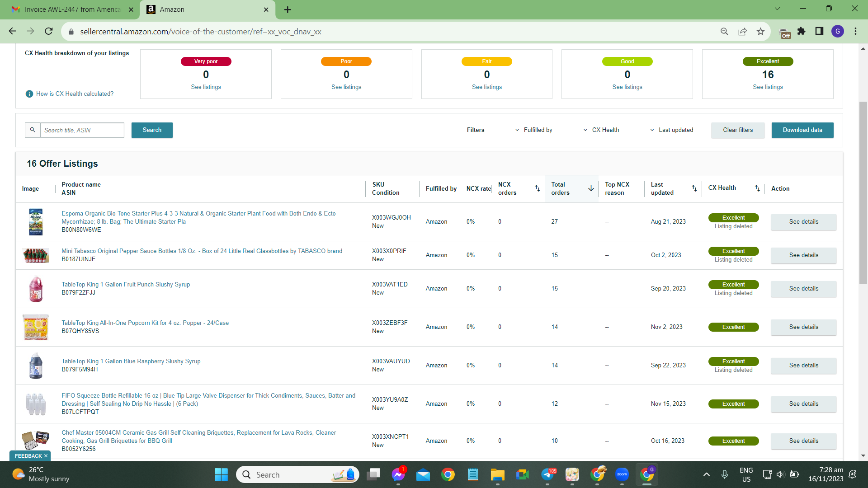Image resolution: width=868 pixels, height=488 pixels.
Task: Open Task View on the taskbar
Action: [x=373, y=474]
